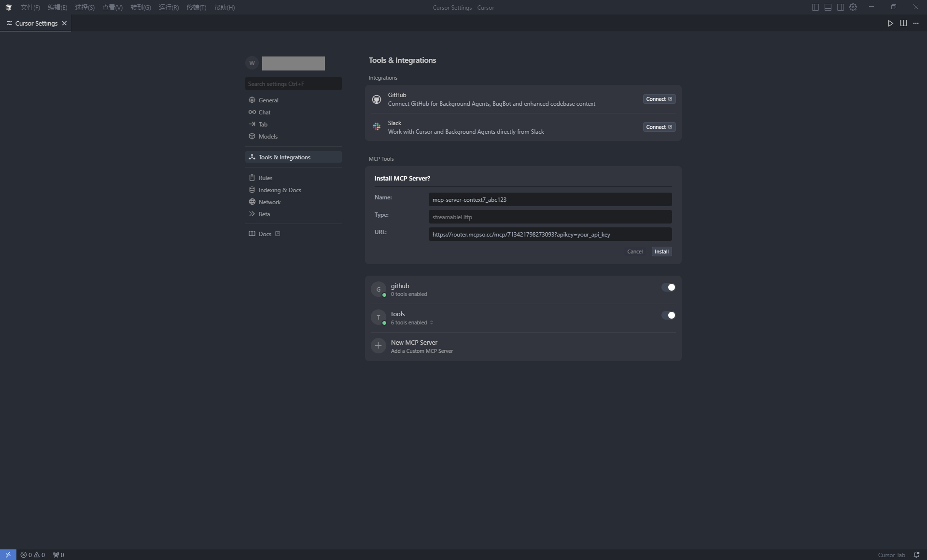Screen dimensions: 927x560
Task: Open settings gear in title bar
Action: [853, 7]
